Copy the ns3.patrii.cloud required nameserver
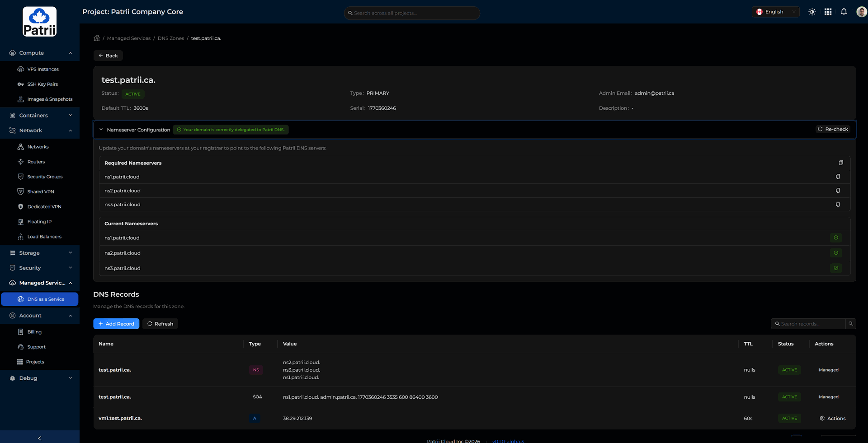 click(x=838, y=205)
